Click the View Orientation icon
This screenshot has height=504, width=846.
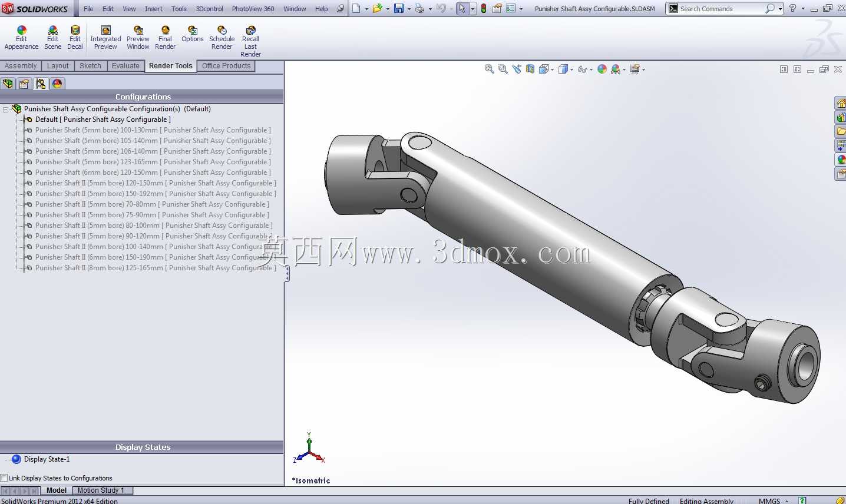tap(543, 69)
